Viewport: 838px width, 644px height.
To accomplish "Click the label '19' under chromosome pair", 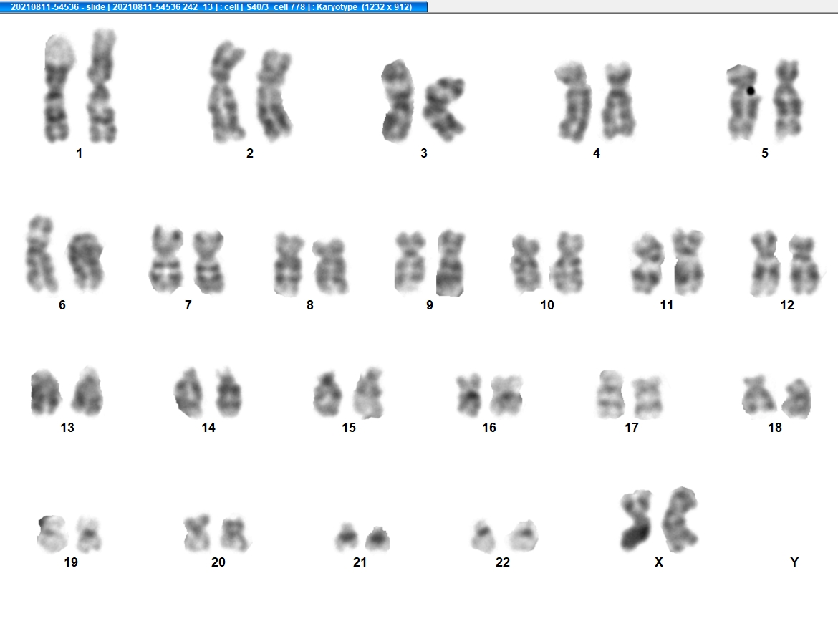I will click(71, 562).
